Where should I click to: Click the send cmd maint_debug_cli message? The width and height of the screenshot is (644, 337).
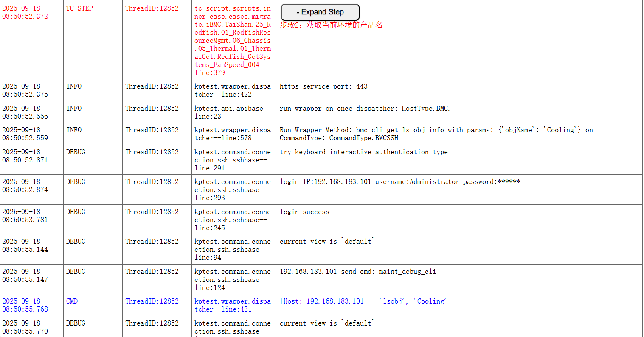point(357,272)
